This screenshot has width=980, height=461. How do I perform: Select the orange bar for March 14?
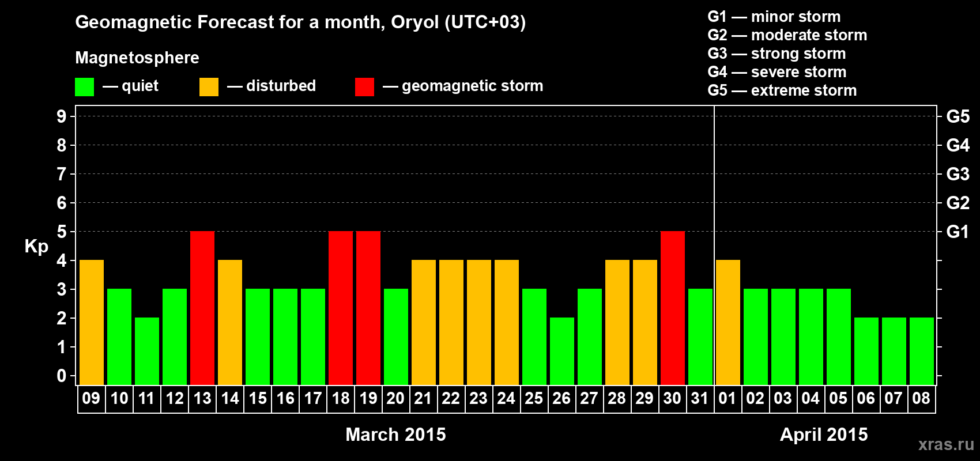[230, 322]
